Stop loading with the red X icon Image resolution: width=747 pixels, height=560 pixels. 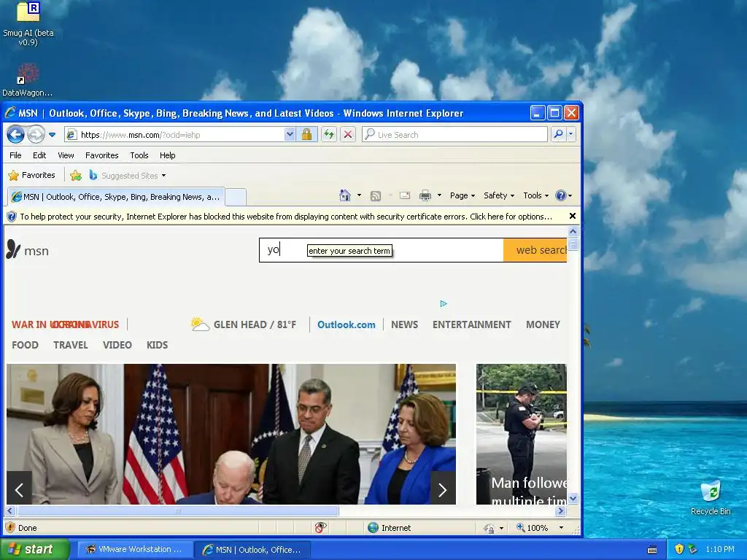(348, 135)
